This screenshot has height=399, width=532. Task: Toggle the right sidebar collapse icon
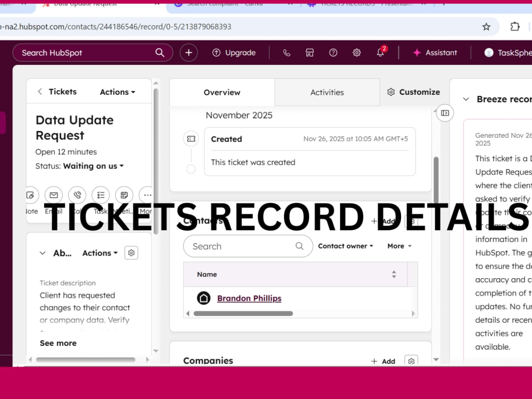tap(445, 113)
